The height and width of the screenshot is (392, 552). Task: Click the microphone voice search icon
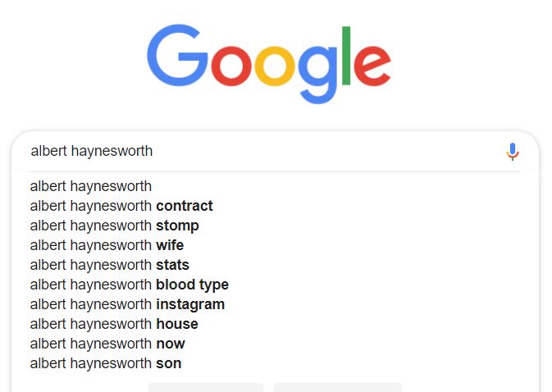[513, 152]
